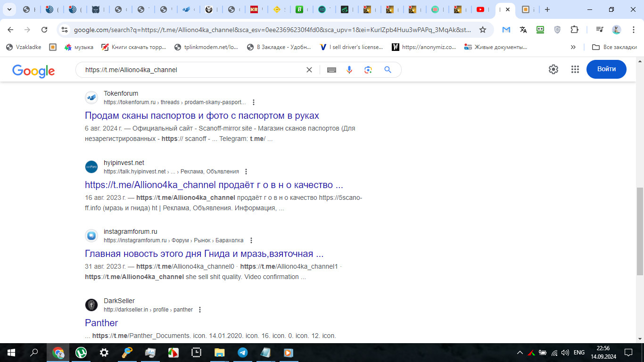Show hidden bookmarks with double chevron
The image size is (644, 362).
[x=573, y=47]
